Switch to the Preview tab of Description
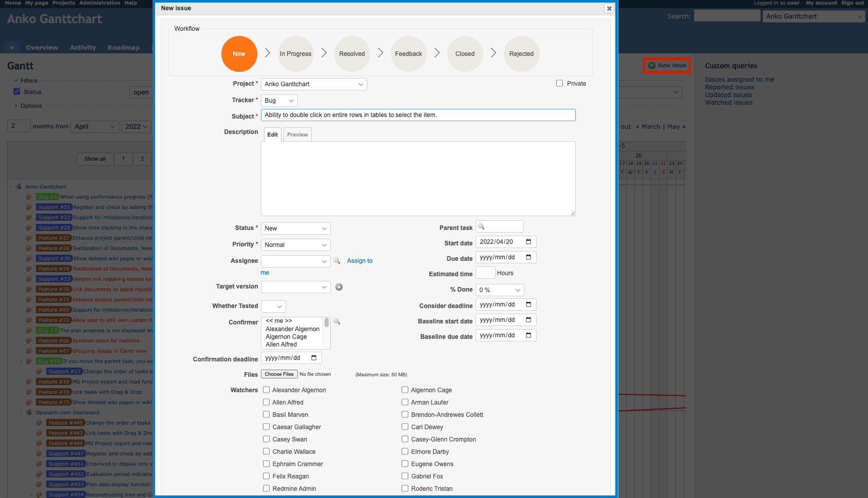 click(x=297, y=134)
